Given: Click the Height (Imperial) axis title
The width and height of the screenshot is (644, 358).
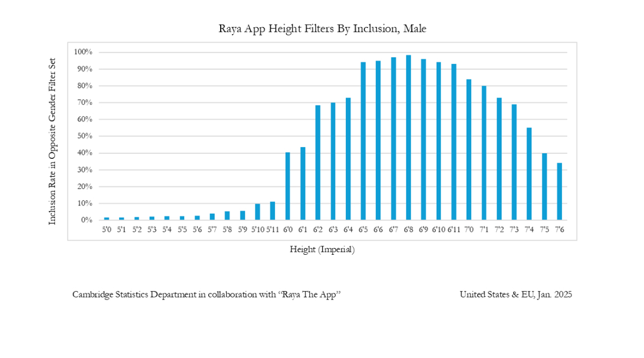Looking at the screenshot, I should pos(322,249).
